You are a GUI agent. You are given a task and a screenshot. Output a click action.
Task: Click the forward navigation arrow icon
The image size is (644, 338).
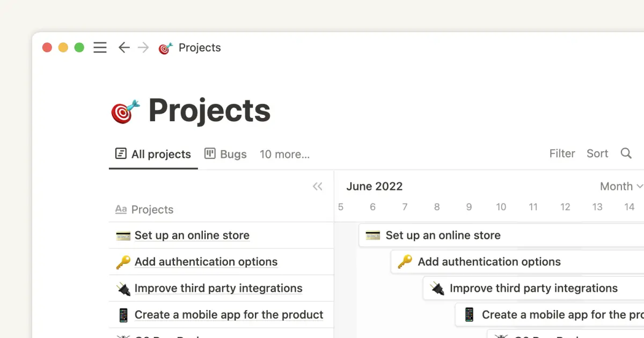(143, 47)
